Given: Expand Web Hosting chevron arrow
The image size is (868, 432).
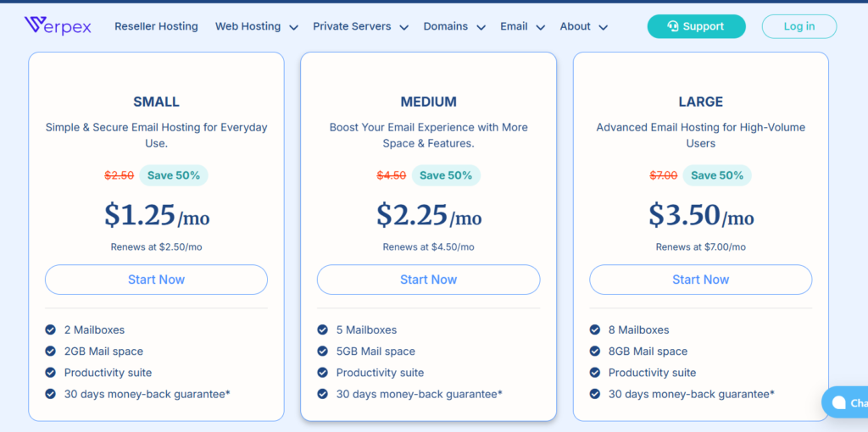Looking at the screenshot, I should click(x=294, y=27).
